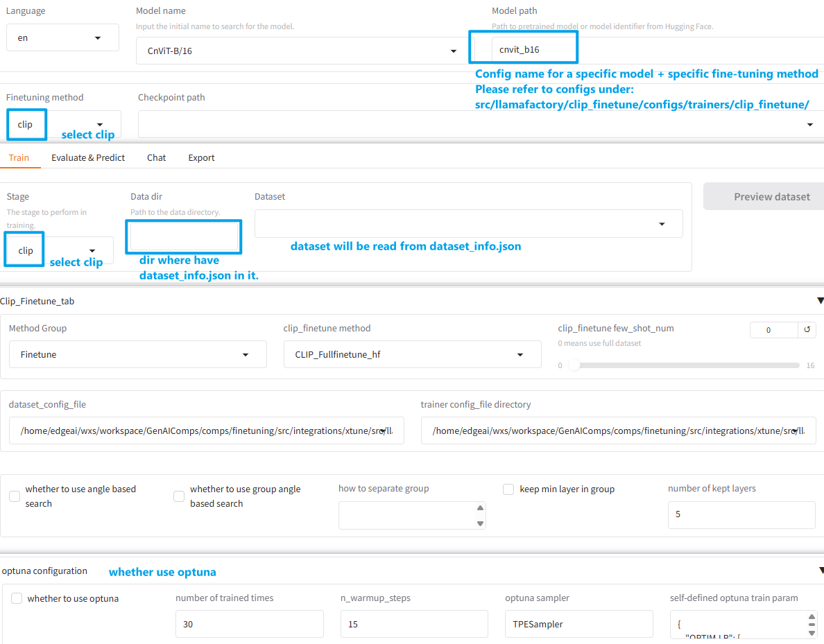Check keep min layer in group

pyautogui.click(x=508, y=489)
